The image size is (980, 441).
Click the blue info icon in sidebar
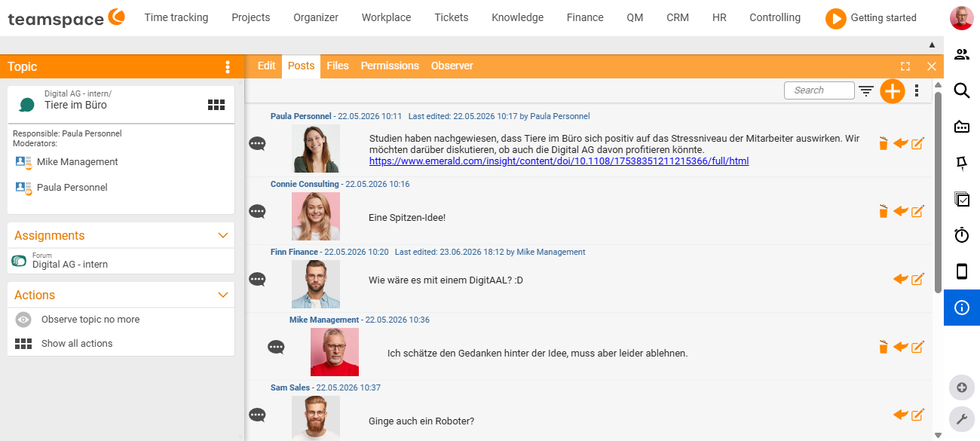click(x=962, y=308)
